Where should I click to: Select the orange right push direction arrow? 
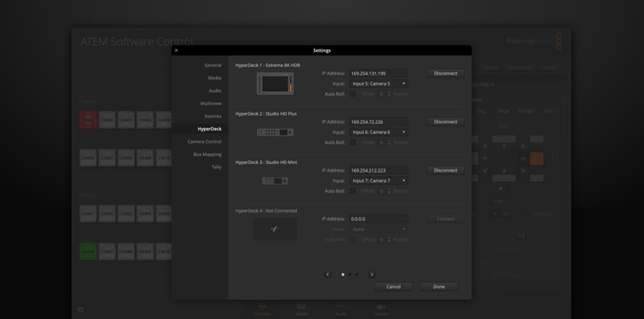tap(523, 158)
